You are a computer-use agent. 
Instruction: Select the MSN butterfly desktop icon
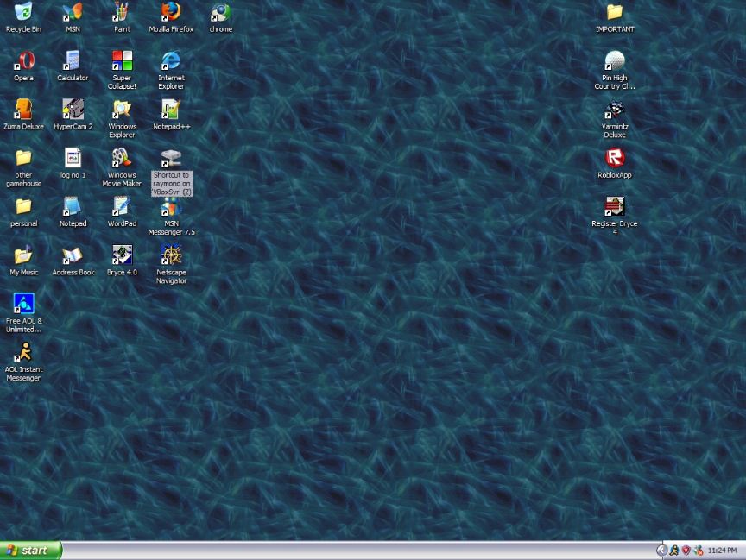[73, 12]
